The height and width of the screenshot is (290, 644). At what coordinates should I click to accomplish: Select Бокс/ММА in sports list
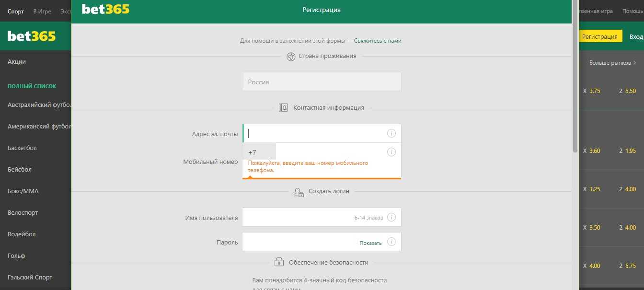[x=23, y=191]
